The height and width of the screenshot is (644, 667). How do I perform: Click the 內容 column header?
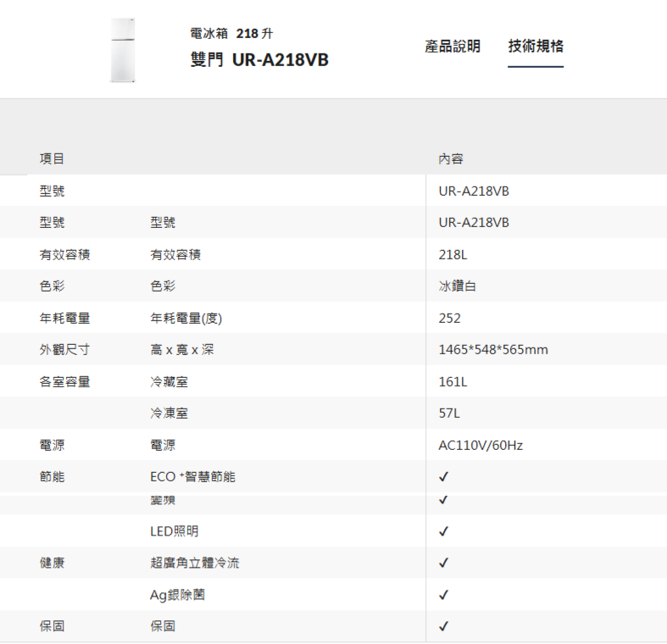click(451, 159)
